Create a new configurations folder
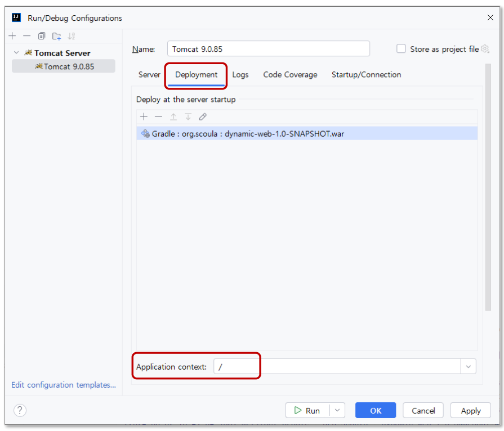This screenshot has width=504, height=431. pyautogui.click(x=56, y=36)
